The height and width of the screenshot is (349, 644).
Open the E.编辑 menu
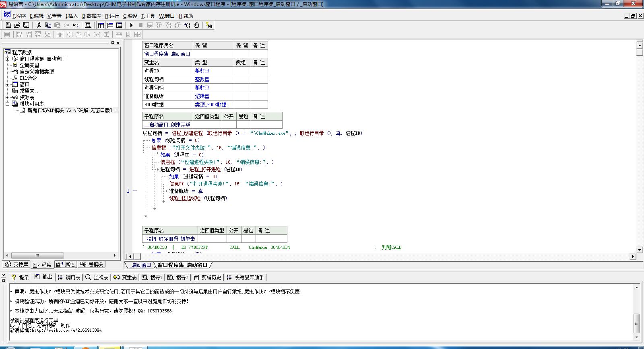point(37,16)
